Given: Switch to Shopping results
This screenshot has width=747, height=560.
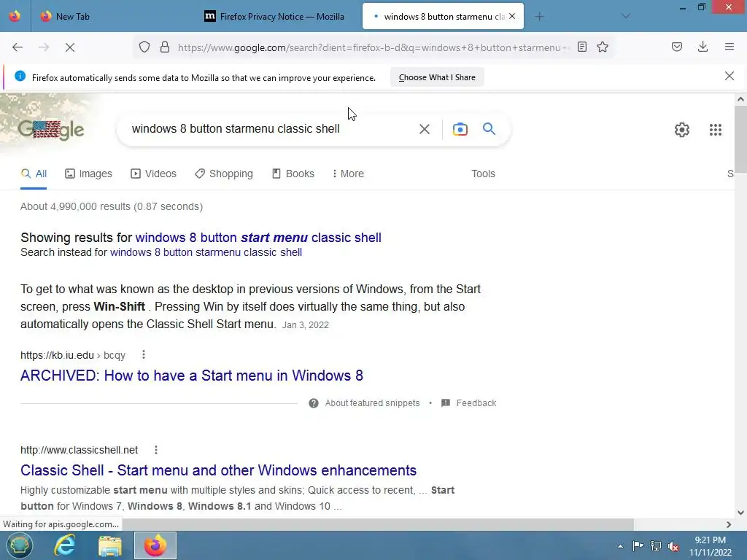Looking at the screenshot, I should coord(224,174).
